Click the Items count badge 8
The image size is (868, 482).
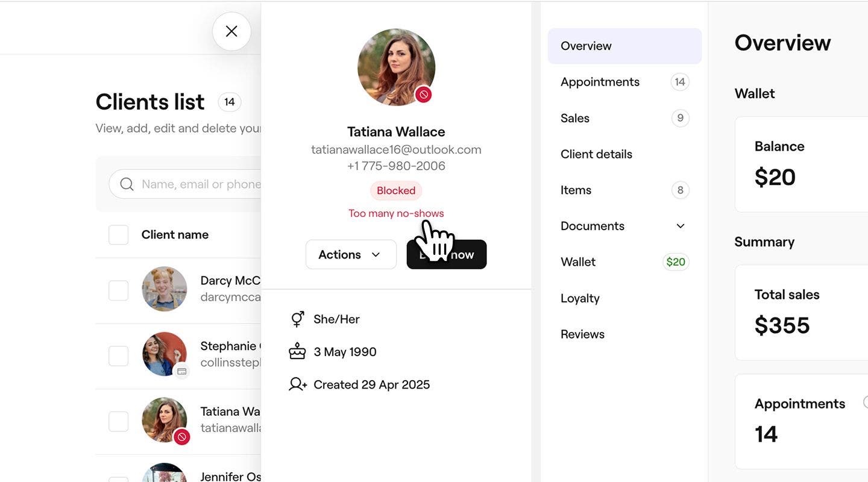tap(681, 190)
